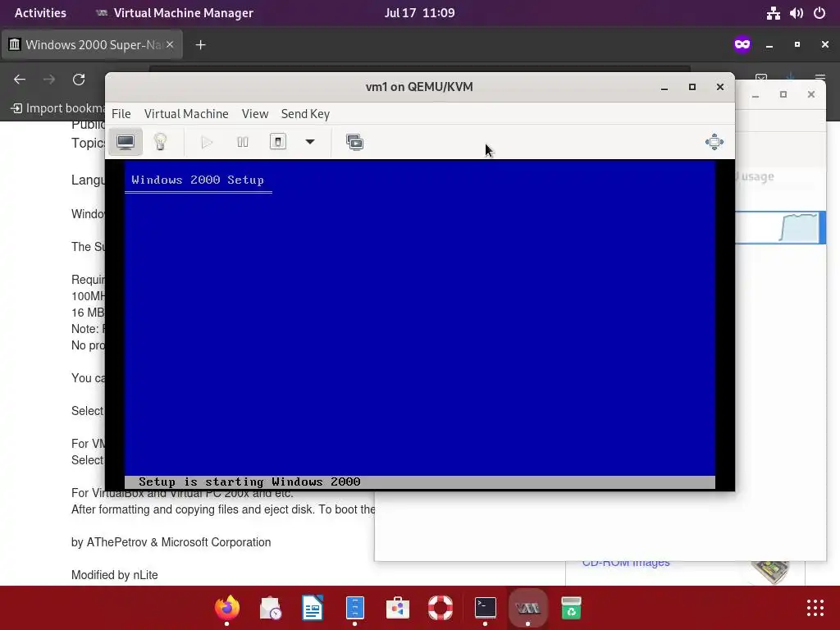Select the CPU usage graph in manager window

click(799, 228)
